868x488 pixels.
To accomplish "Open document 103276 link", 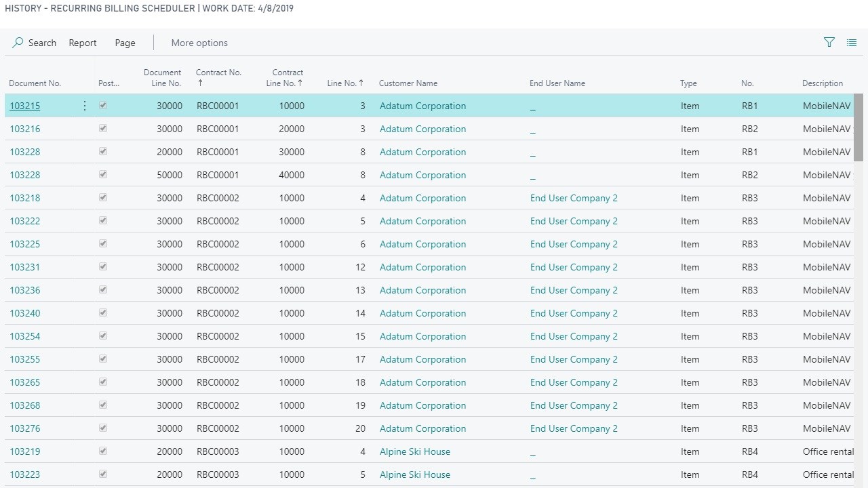I will point(25,428).
